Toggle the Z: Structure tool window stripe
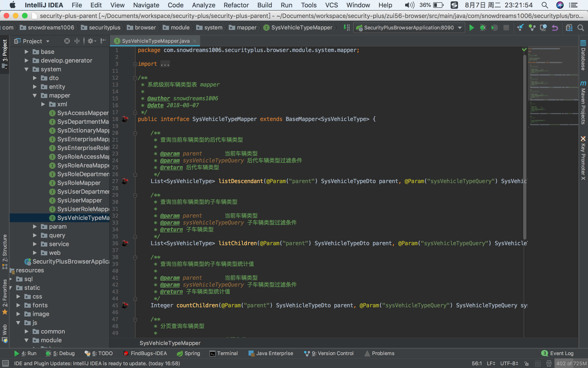Image resolution: width=588 pixels, height=368 pixels. (x=5, y=251)
